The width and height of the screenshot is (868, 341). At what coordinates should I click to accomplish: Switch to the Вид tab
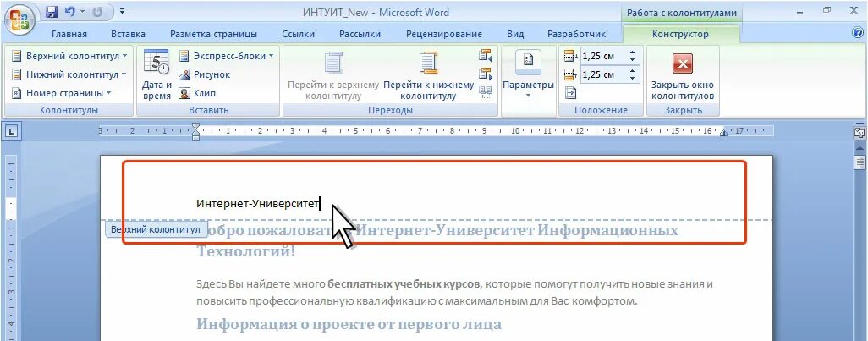pos(515,34)
